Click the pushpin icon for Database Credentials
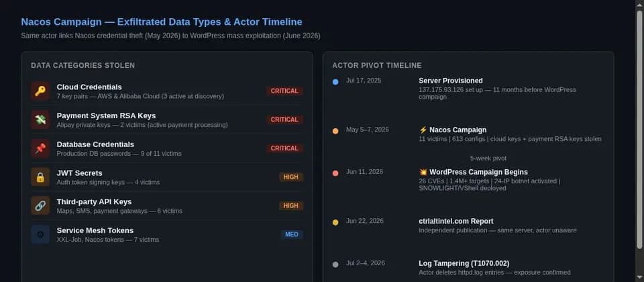644x282 pixels. point(40,148)
